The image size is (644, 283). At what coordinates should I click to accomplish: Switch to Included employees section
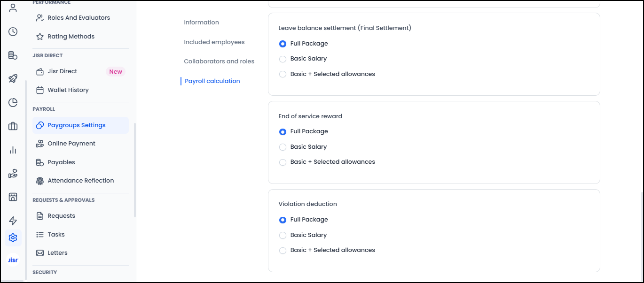coord(214,42)
